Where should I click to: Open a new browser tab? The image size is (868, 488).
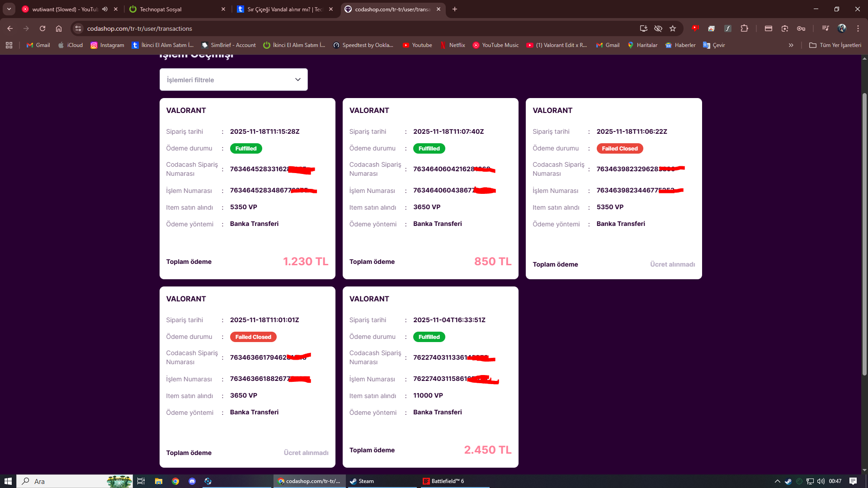coord(455,9)
